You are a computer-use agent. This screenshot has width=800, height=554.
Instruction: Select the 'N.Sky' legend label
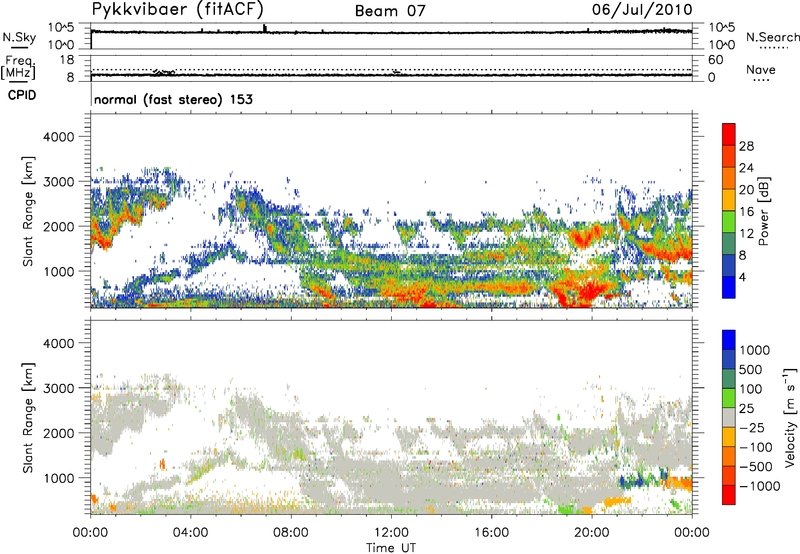(x=19, y=37)
